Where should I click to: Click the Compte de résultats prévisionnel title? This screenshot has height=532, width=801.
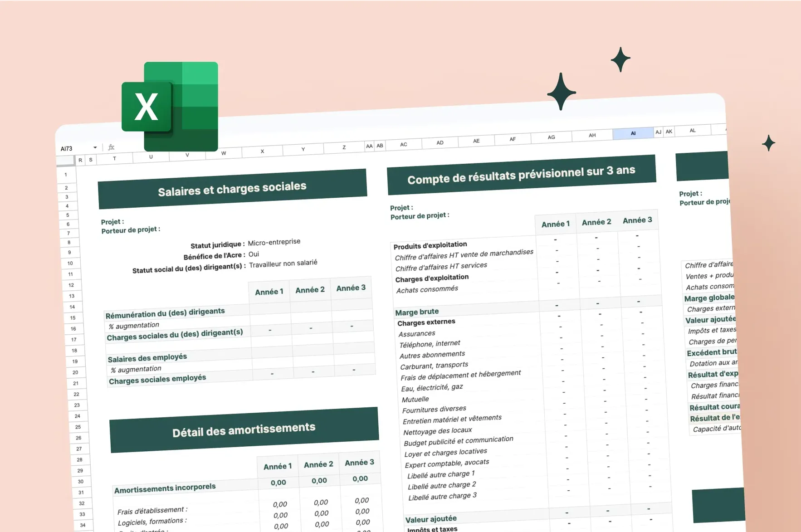[521, 175]
